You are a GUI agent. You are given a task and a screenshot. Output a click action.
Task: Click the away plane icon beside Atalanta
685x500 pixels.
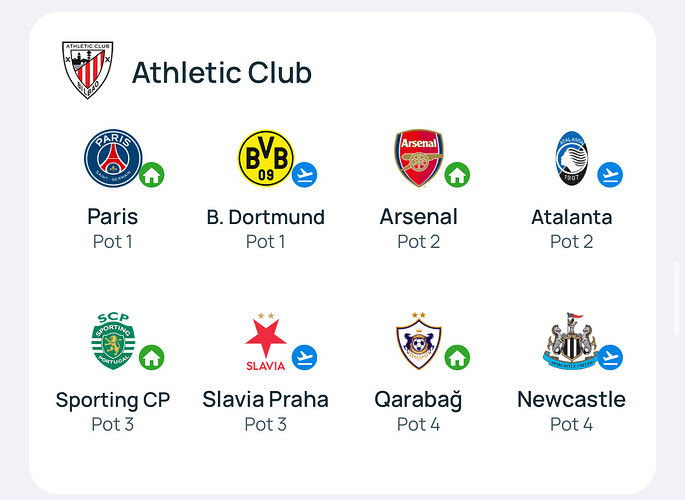(610, 175)
